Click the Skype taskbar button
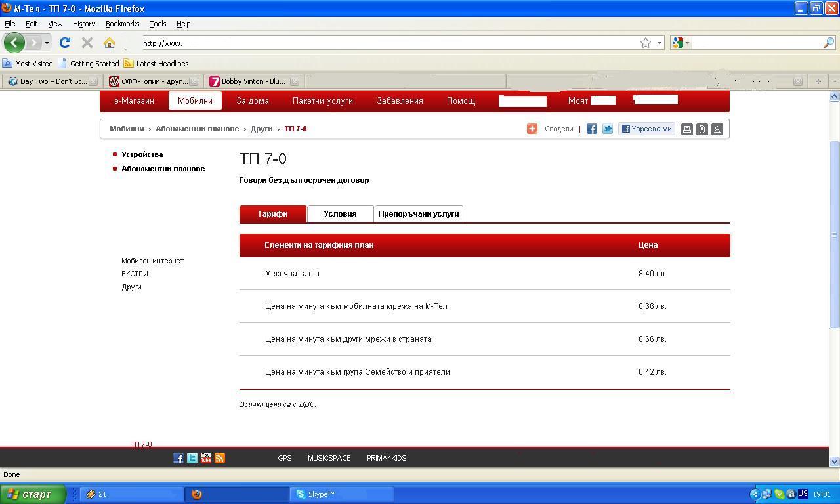840x504 pixels. (x=341, y=494)
